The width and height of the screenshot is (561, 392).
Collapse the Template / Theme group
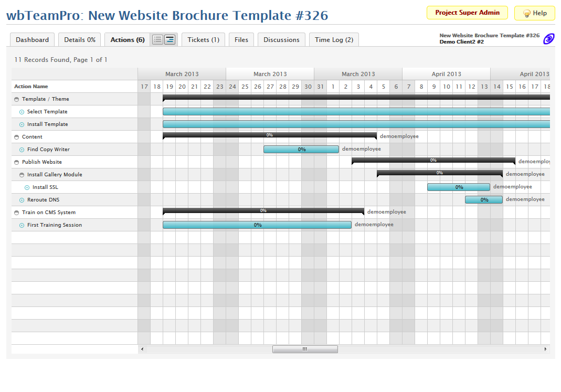pos(17,99)
